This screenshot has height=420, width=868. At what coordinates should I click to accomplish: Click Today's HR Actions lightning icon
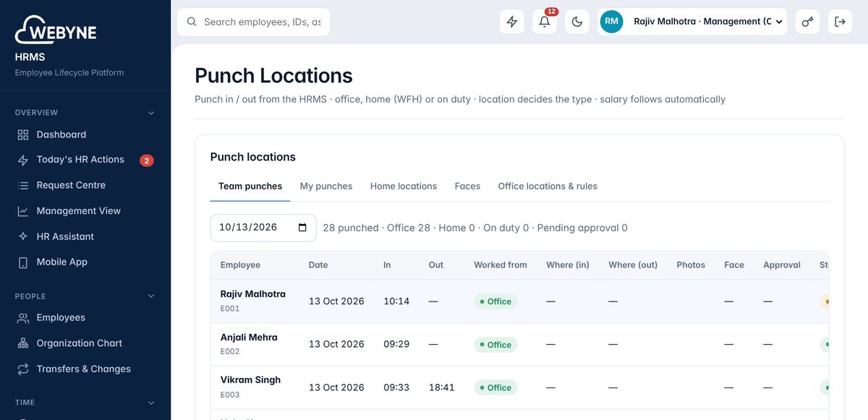(23, 160)
